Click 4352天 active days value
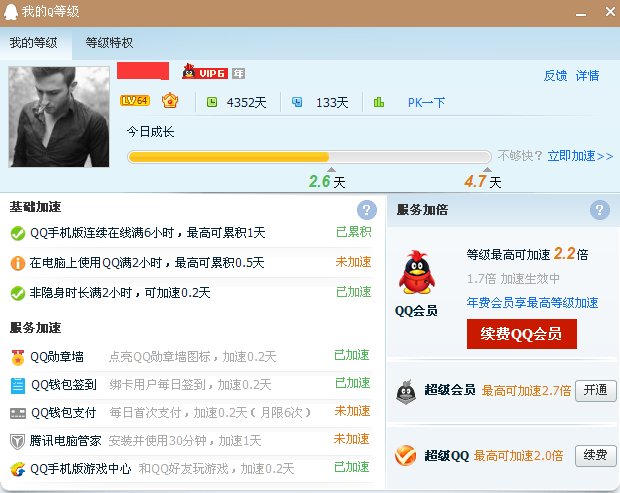Screen dimensions: 620x493 (x=246, y=103)
